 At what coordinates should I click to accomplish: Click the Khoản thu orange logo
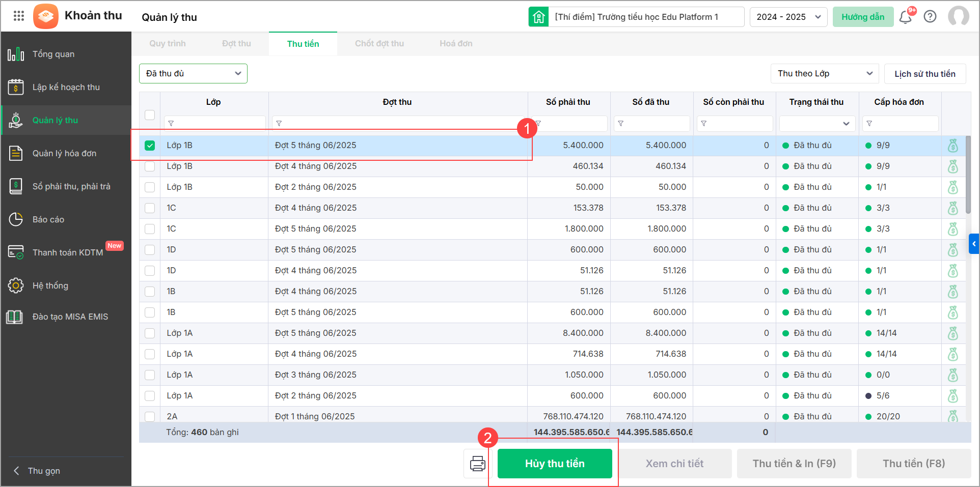click(x=46, y=16)
